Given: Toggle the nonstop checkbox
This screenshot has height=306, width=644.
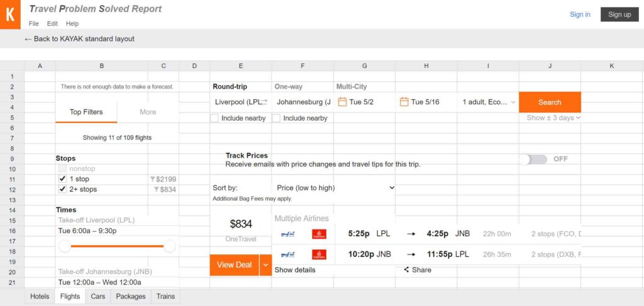Looking at the screenshot, I should point(62,168).
